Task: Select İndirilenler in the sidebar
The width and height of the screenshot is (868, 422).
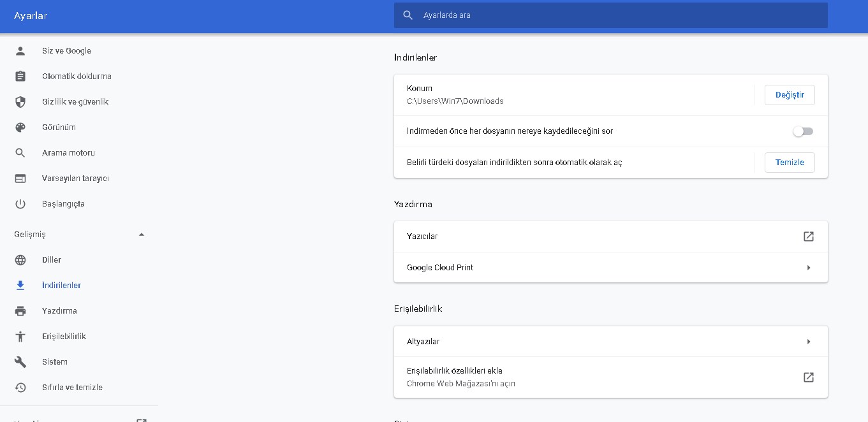Action: pyautogui.click(x=61, y=286)
